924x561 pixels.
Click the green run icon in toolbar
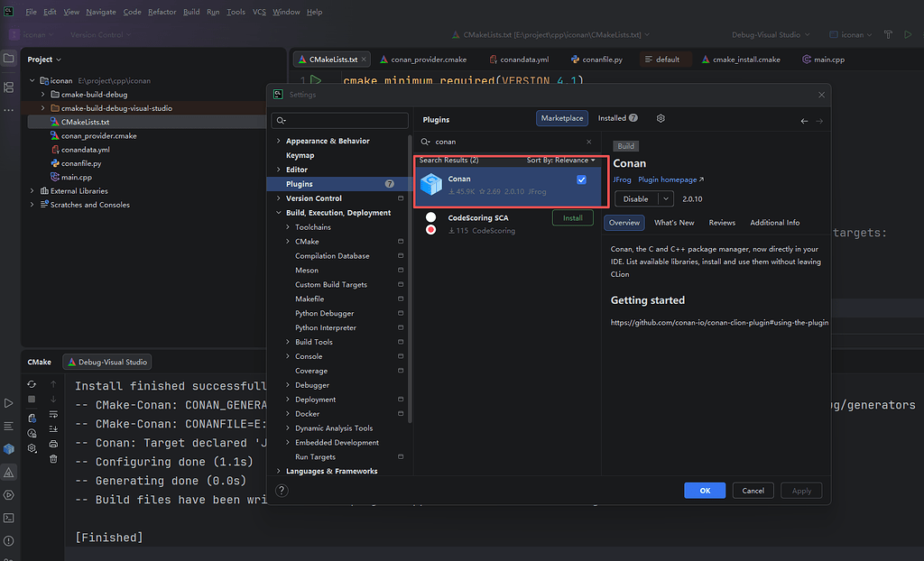[x=908, y=35]
